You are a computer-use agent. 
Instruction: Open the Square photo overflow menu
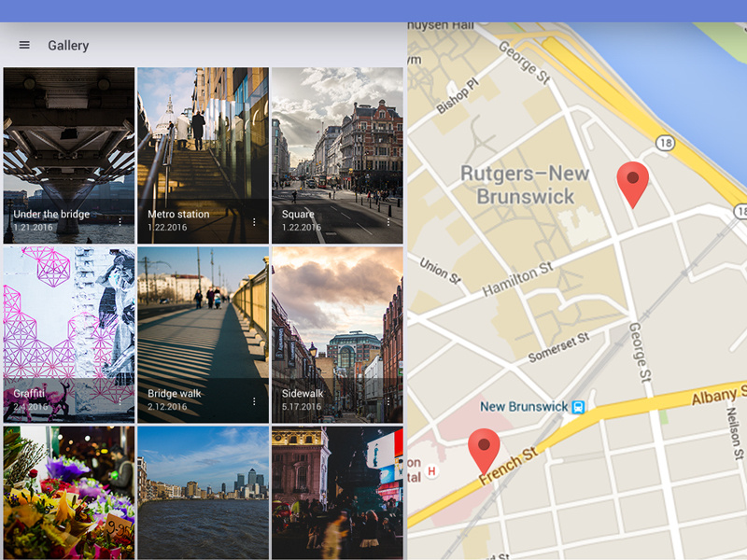[x=388, y=221]
